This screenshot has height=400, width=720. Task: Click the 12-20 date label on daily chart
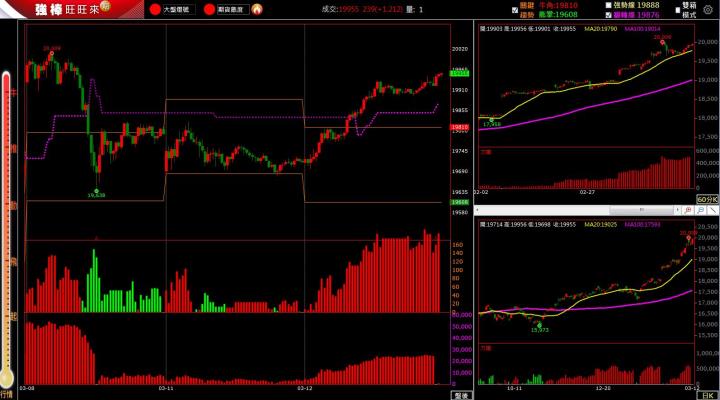point(603,388)
